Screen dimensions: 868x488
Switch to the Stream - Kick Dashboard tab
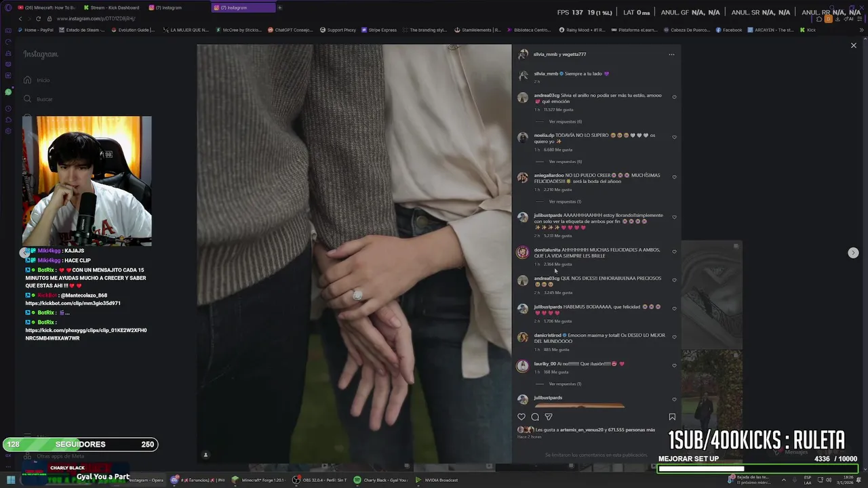tap(111, 7)
